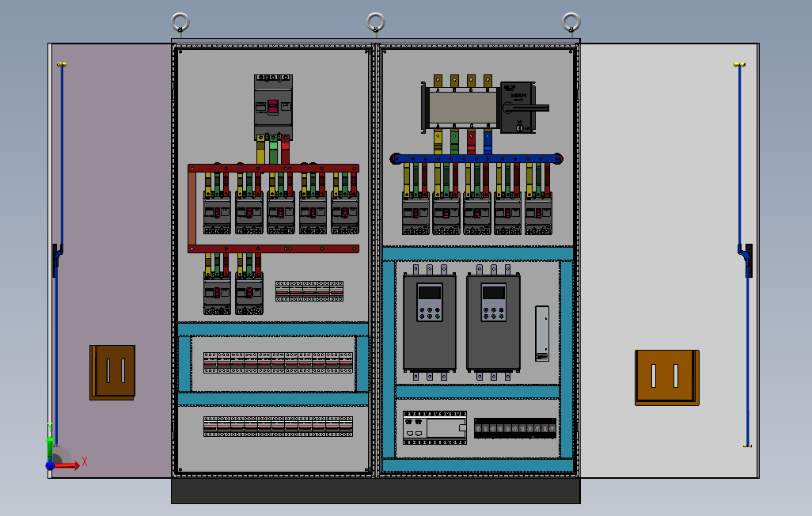Select the open right cabinet door panel
This screenshot has width=812, height=516.
[x=669, y=260]
